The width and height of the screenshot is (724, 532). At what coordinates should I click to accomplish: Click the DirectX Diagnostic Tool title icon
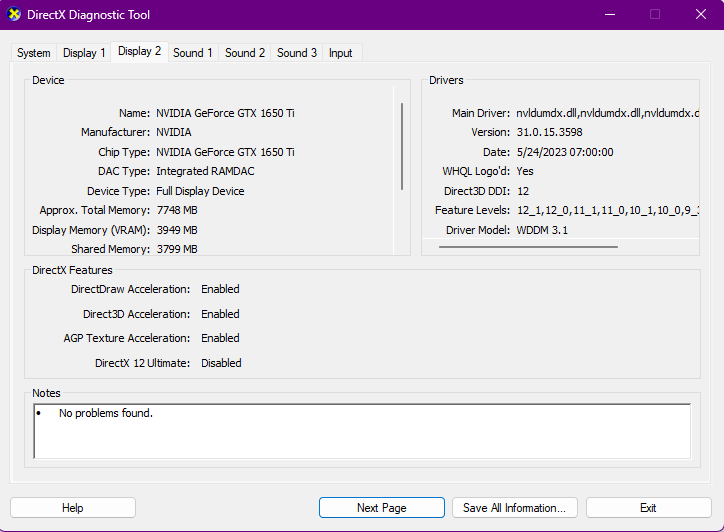(14, 14)
